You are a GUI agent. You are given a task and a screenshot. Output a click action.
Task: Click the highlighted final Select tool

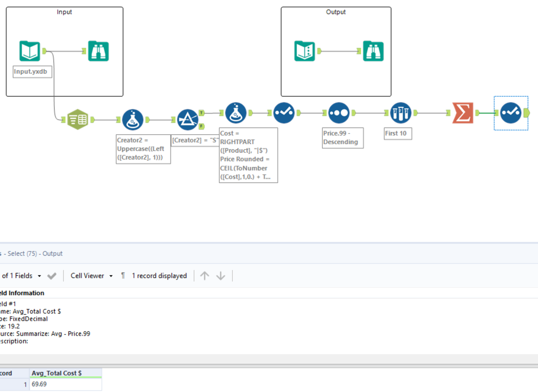(511, 113)
